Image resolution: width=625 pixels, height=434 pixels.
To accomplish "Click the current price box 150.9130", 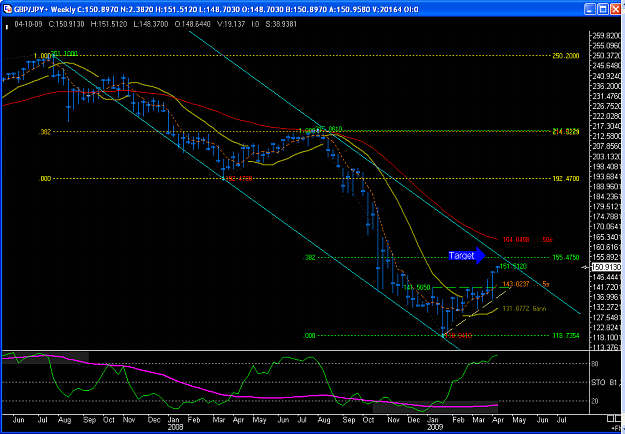I will [x=606, y=267].
